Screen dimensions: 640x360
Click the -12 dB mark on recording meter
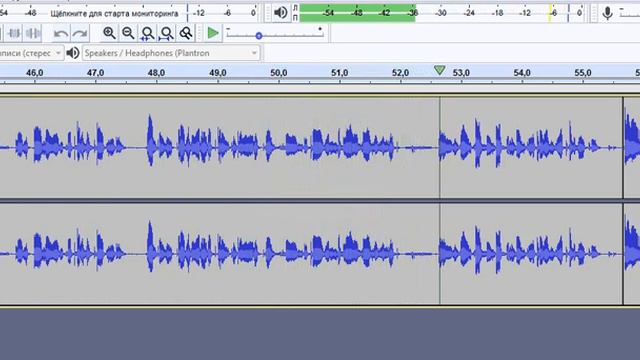tap(199, 13)
